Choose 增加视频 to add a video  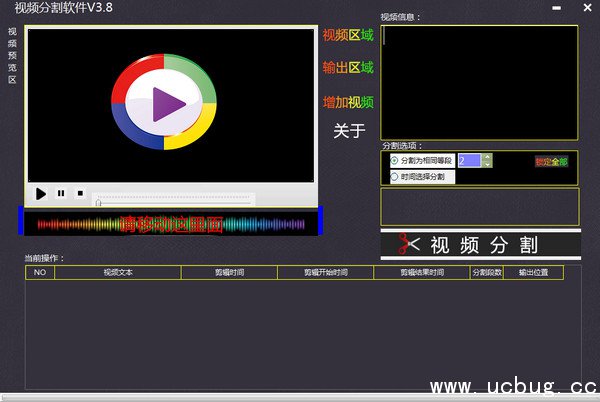[x=348, y=102]
